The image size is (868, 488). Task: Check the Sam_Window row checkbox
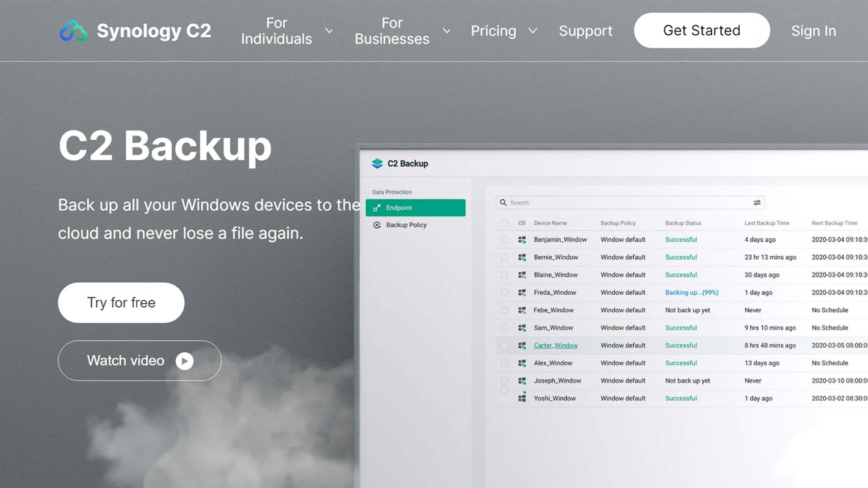(x=504, y=328)
